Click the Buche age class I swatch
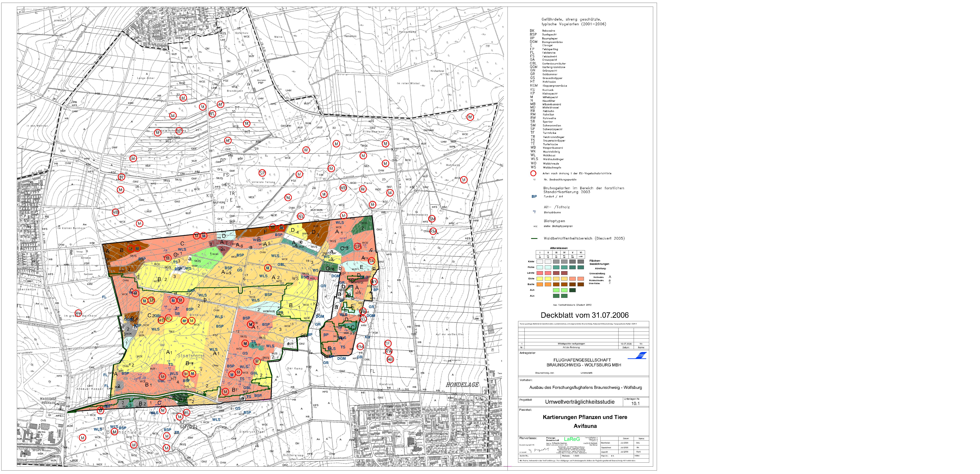 coord(539,285)
